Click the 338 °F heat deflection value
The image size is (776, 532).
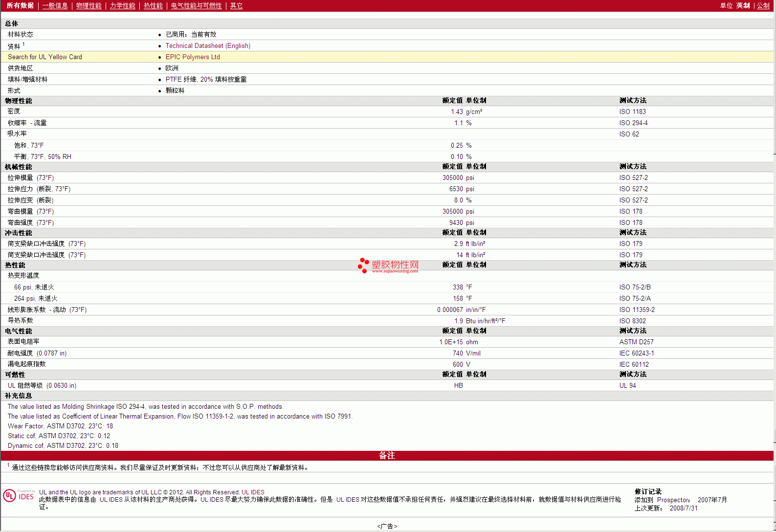[462, 288]
